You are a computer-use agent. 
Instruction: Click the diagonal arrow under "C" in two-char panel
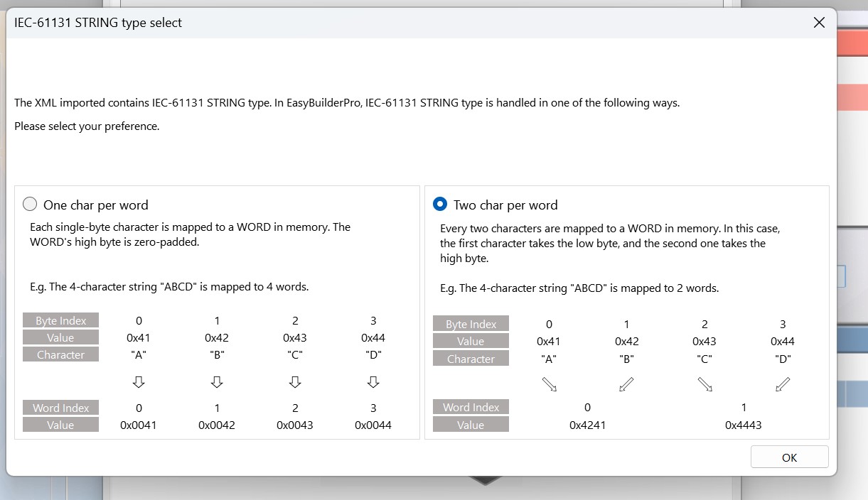click(705, 385)
